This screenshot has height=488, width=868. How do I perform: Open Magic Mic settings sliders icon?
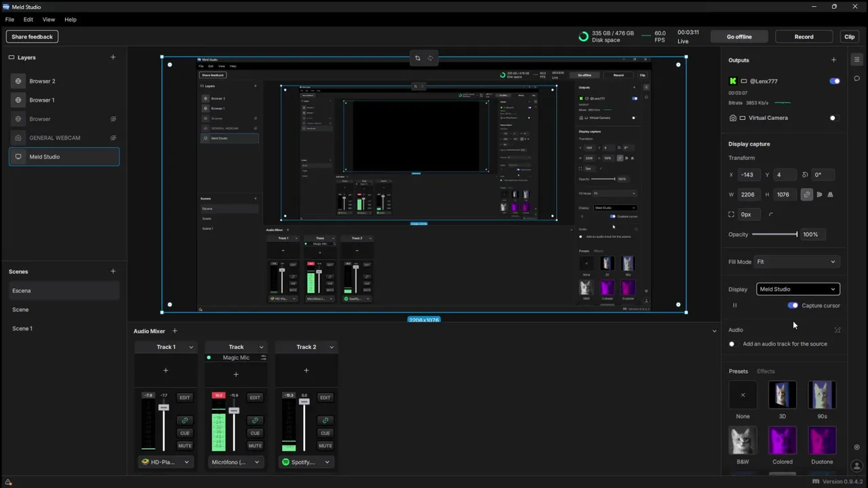(x=263, y=358)
